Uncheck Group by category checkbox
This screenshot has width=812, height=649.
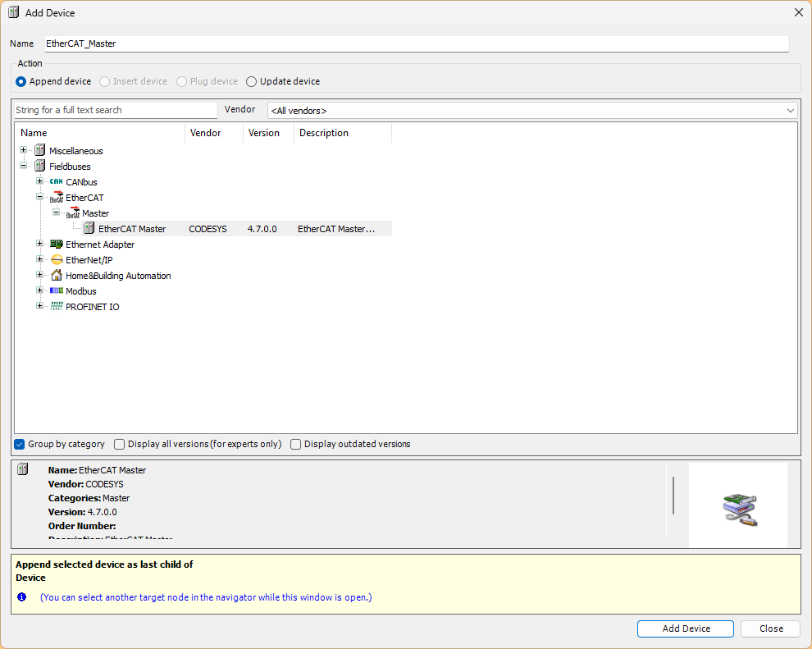coord(20,445)
